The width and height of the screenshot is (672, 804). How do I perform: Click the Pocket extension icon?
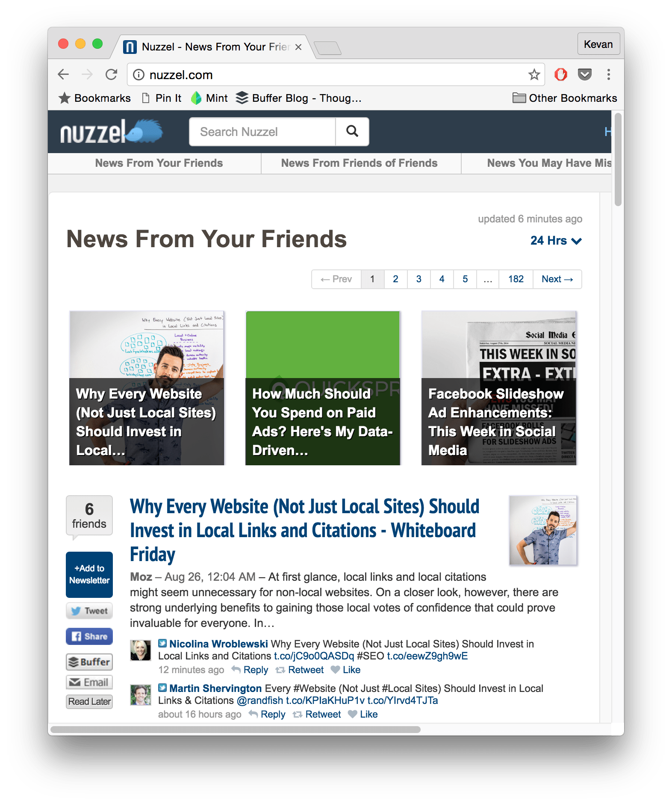(x=585, y=74)
